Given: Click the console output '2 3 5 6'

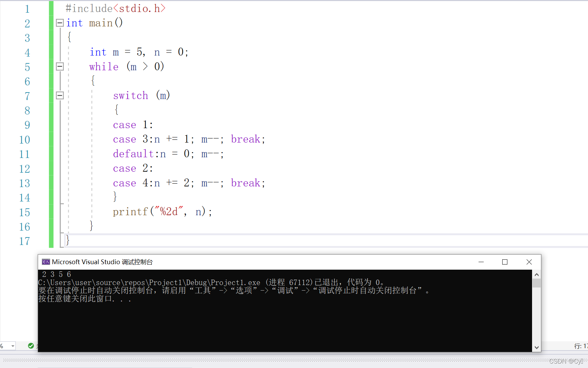Looking at the screenshot, I should [57, 274].
